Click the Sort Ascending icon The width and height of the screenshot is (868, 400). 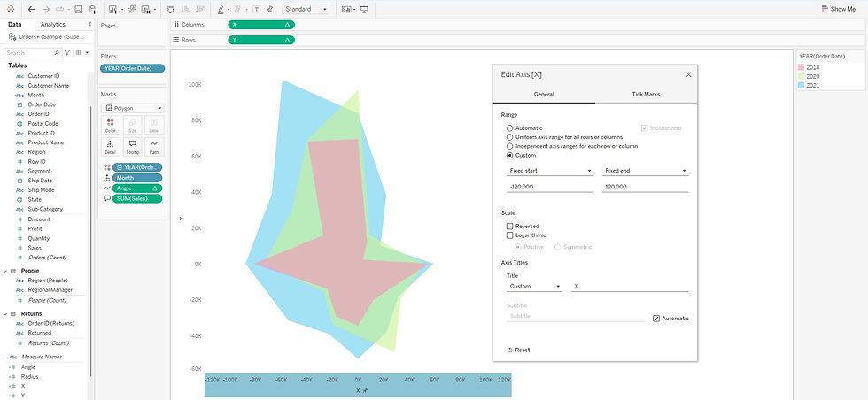point(185,9)
